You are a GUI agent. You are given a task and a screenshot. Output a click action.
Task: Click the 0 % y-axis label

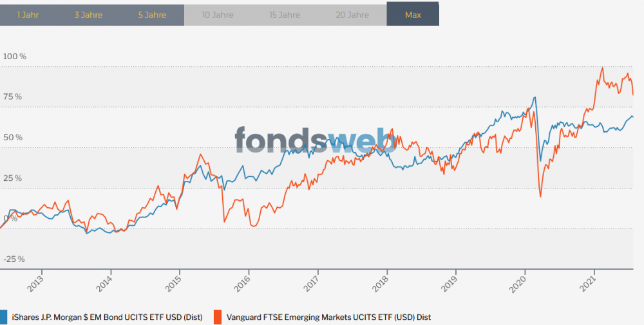[x=11, y=219]
